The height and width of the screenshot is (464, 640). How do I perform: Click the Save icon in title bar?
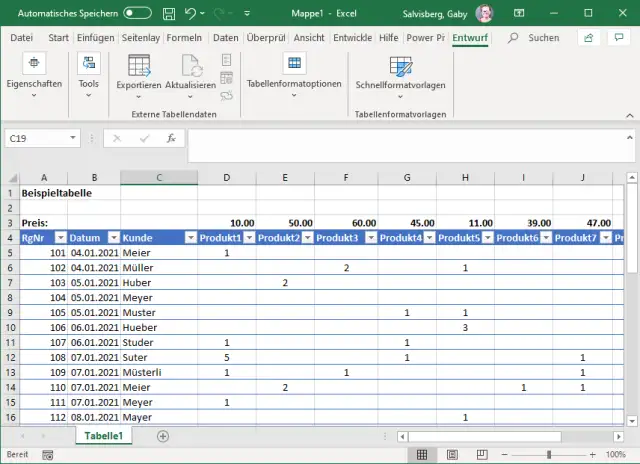click(168, 13)
